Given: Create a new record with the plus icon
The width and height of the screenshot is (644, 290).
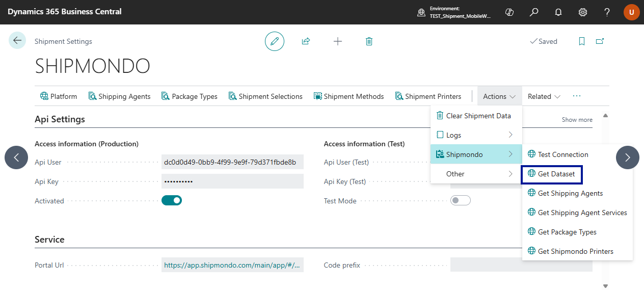Looking at the screenshot, I should tap(338, 41).
